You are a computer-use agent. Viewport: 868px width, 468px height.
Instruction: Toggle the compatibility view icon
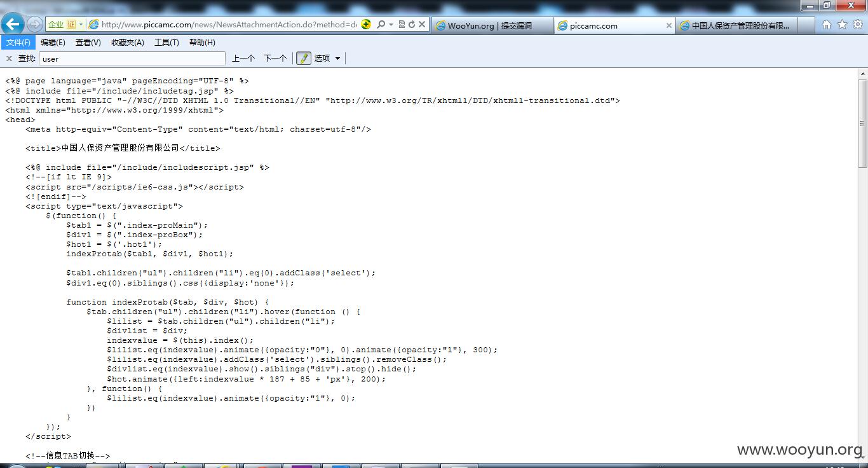click(402, 24)
